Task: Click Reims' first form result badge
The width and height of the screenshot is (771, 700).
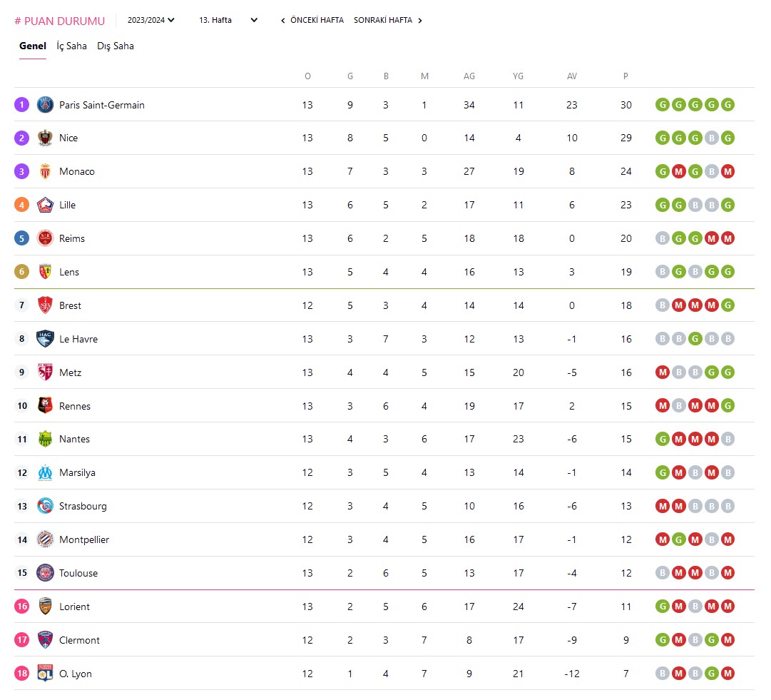Action: coord(663,238)
